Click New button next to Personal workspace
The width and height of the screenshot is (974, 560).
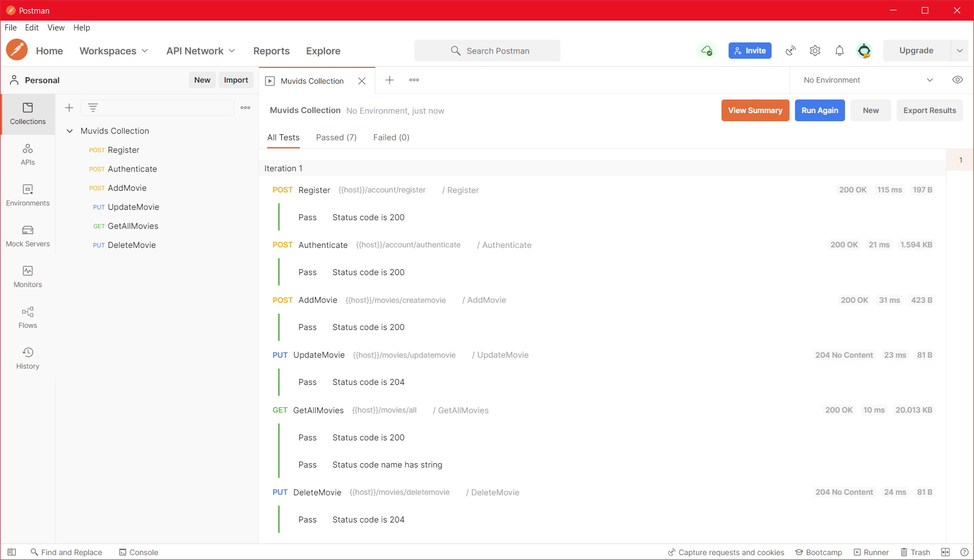pos(202,80)
